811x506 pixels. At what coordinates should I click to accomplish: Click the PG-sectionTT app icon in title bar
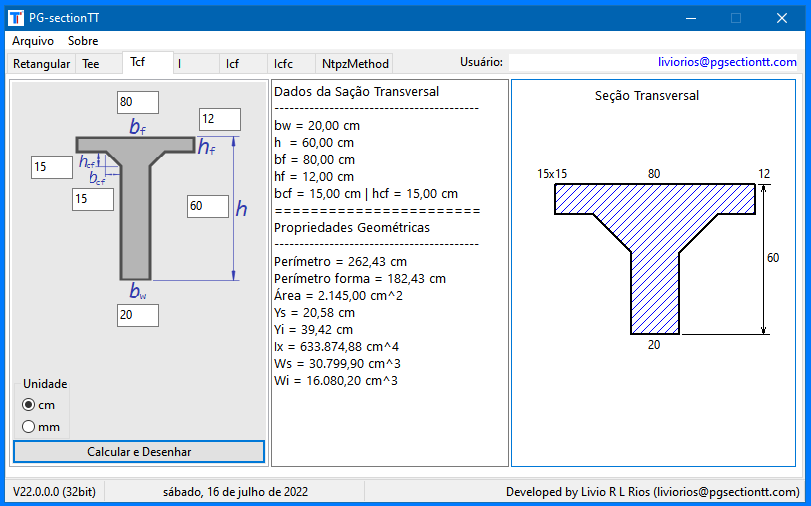[16, 18]
